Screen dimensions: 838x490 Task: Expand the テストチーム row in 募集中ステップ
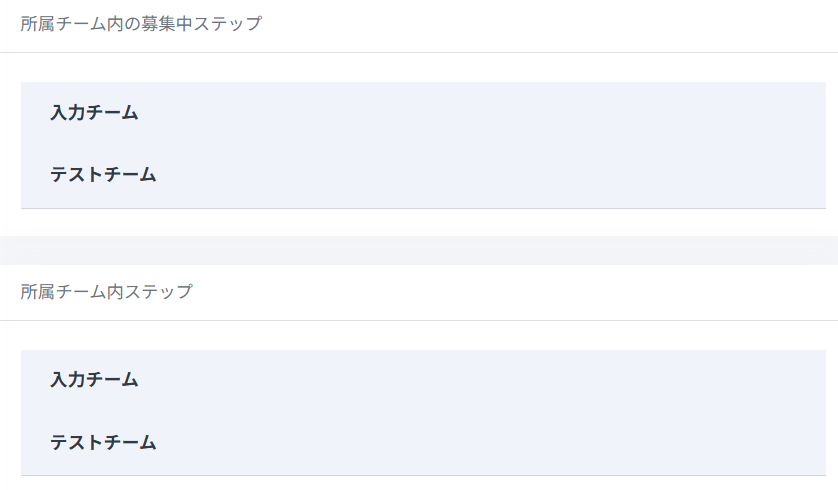coord(104,175)
